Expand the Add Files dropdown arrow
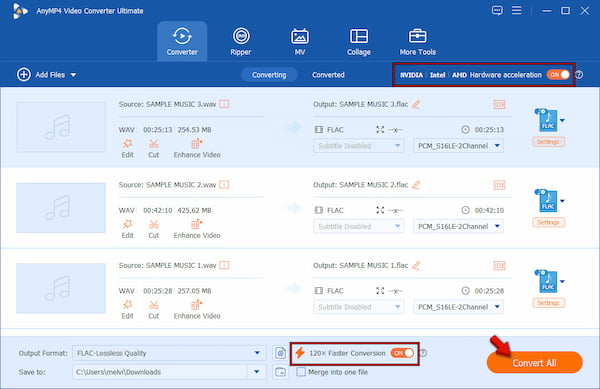This screenshot has height=389, width=600. pos(73,75)
